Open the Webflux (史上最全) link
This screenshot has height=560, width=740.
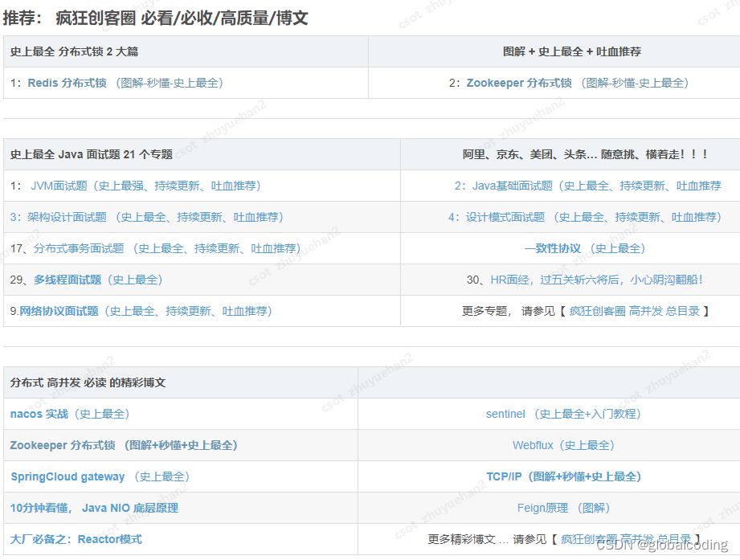563,445
